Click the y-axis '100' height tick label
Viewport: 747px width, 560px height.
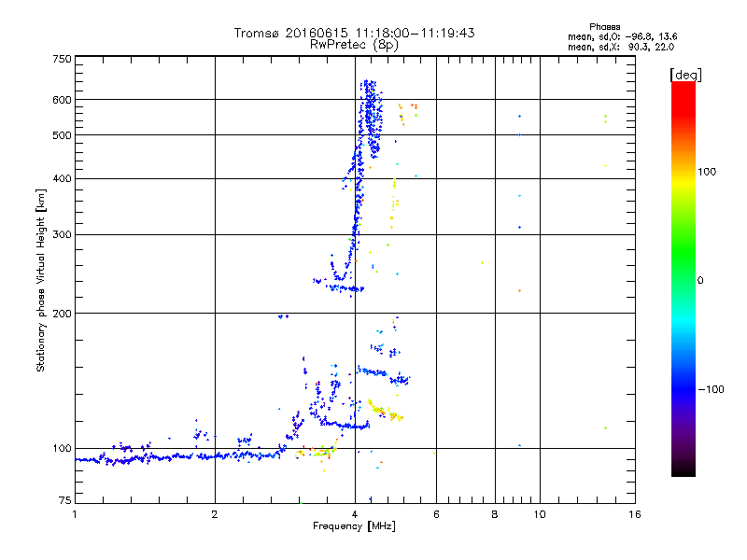[62, 448]
